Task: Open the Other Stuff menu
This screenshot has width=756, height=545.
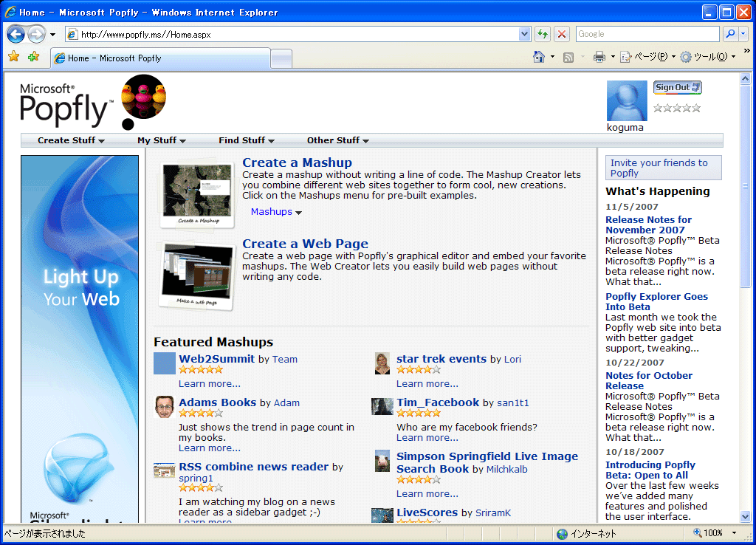Action: pyautogui.click(x=338, y=140)
